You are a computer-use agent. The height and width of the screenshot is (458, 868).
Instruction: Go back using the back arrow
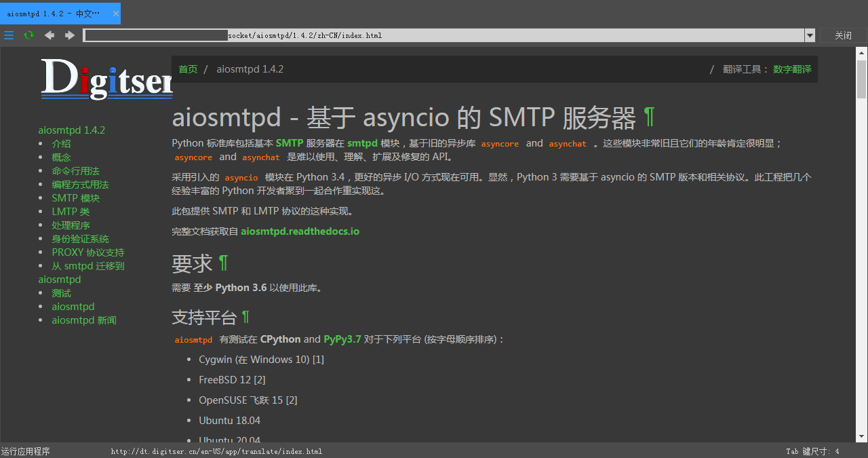49,35
